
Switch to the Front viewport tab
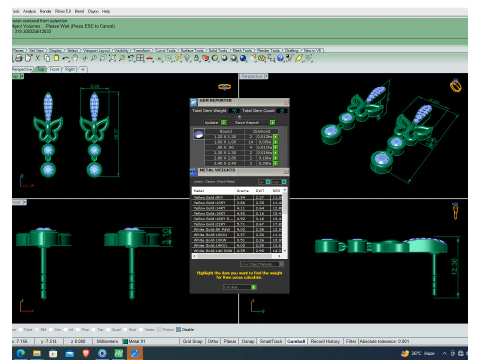coord(55,69)
